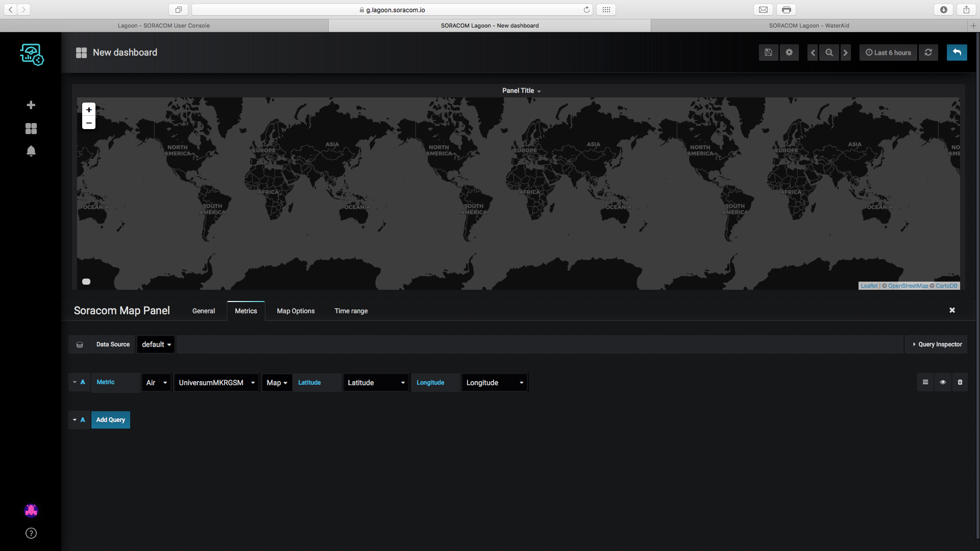
Task: Open Last 6 hours time picker
Action: pos(888,53)
